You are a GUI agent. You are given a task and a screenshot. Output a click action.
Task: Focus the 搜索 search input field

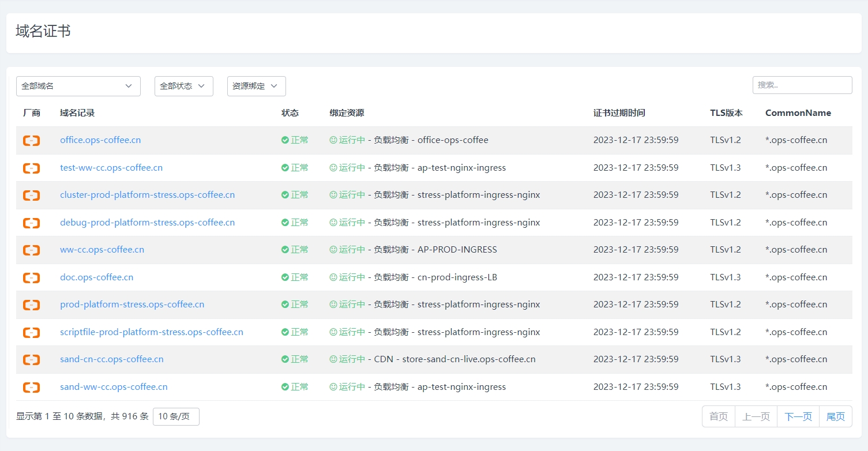(802, 85)
